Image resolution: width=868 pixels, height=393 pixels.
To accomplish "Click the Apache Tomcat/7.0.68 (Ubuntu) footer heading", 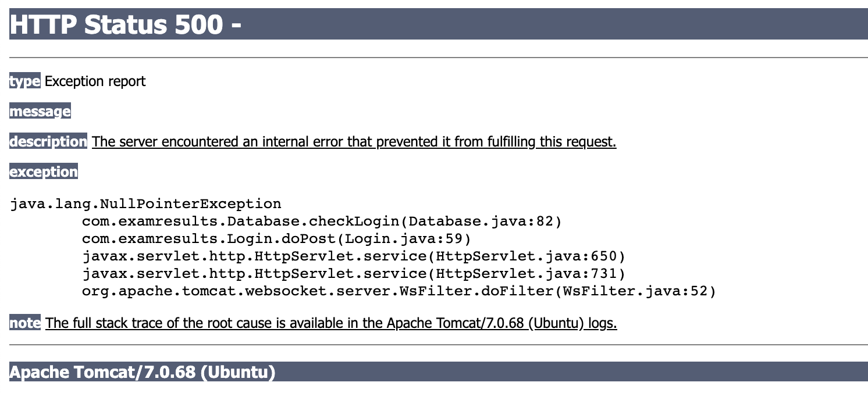I will click(x=142, y=372).
